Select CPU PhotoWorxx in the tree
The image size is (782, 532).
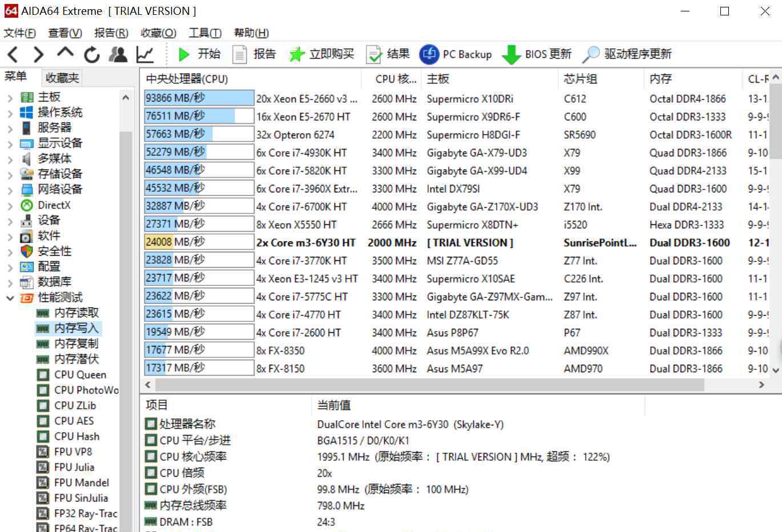pos(86,390)
